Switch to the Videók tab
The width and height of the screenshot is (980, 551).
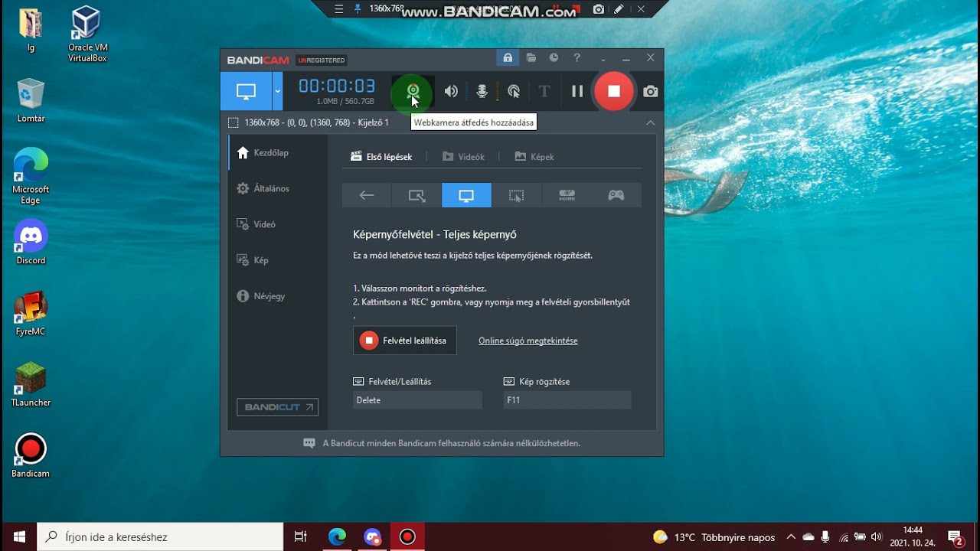(x=463, y=157)
